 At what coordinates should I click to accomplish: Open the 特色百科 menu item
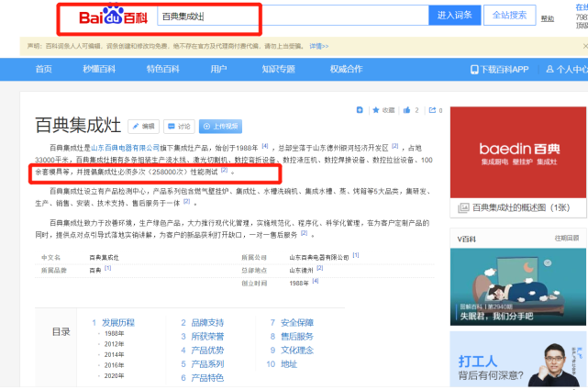tap(162, 69)
